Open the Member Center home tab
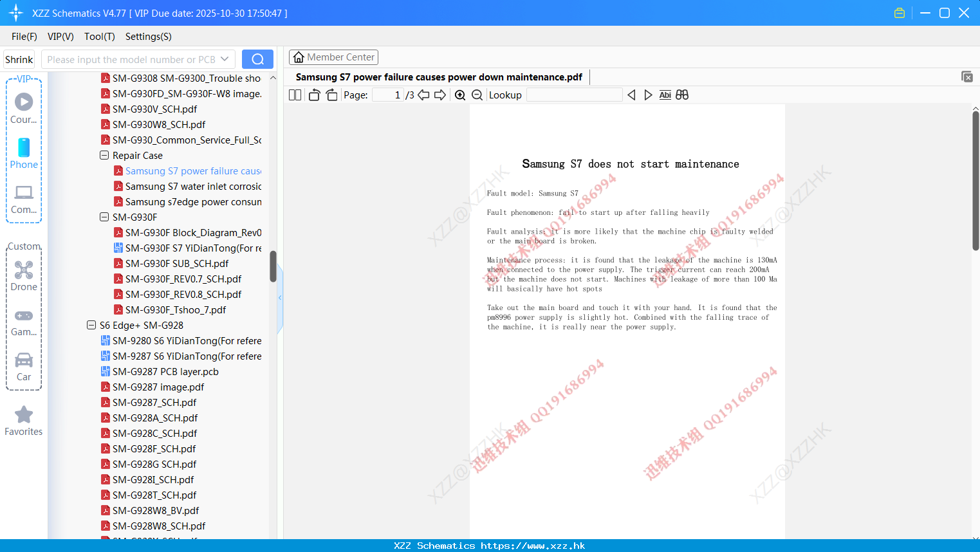This screenshot has width=980, height=552. pyautogui.click(x=333, y=57)
